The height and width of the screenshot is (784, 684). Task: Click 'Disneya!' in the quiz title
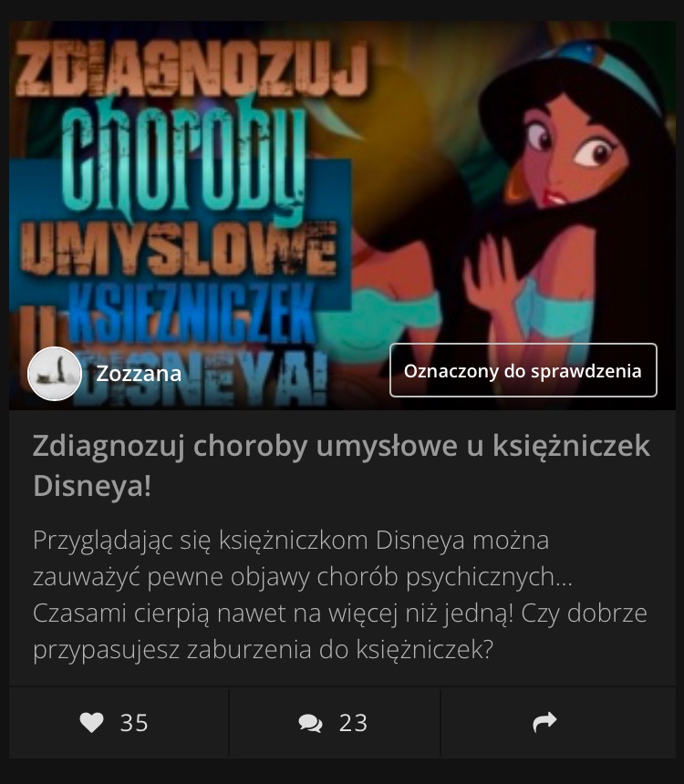[x=92, y=486]
